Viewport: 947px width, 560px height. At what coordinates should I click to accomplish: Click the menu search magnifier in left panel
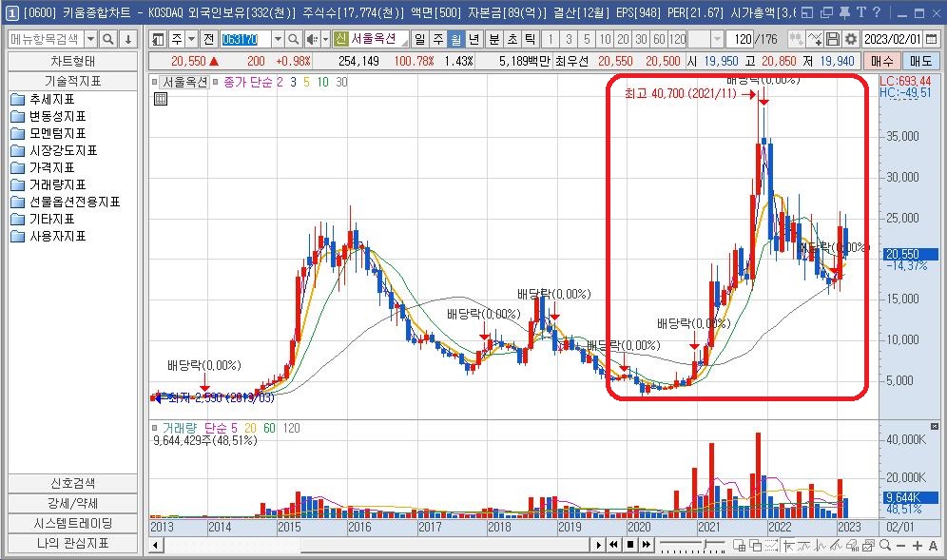click(108, 40)
